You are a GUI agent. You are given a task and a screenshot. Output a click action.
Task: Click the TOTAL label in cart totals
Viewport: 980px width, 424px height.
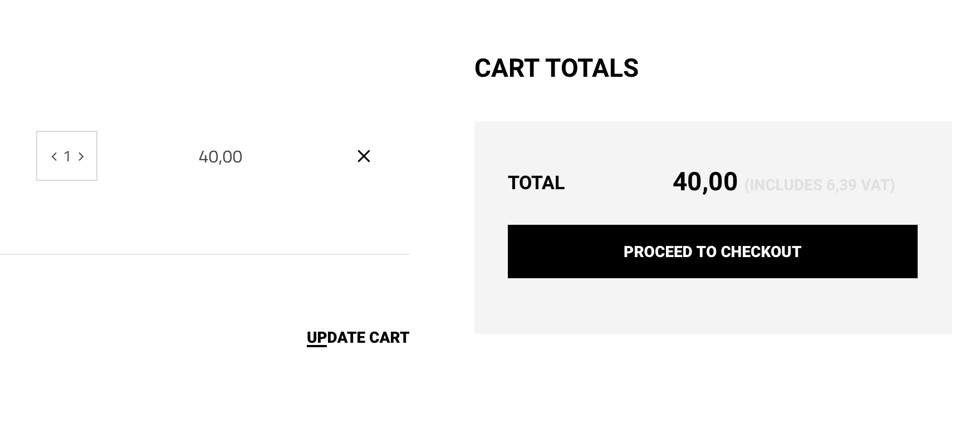[536, 183]
